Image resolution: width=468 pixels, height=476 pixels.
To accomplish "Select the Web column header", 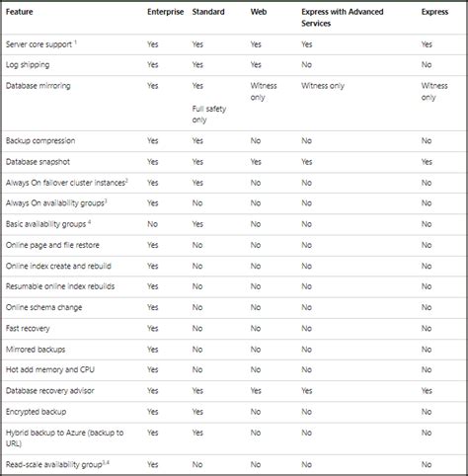I will [x=259, y=12].
